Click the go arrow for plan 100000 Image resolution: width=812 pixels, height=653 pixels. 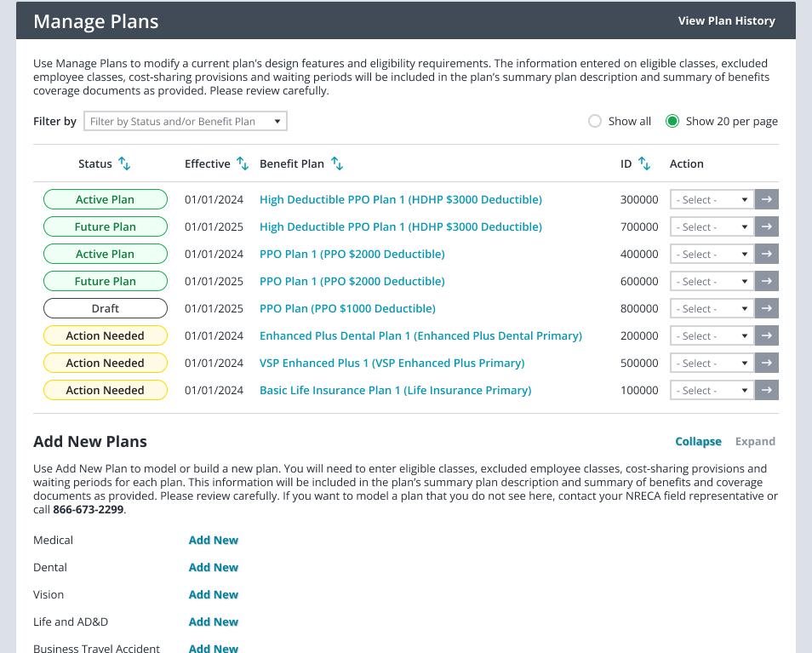(766, 391)
